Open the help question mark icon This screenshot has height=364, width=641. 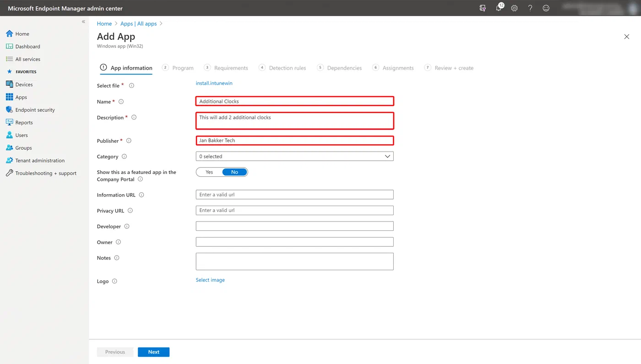click(x=530, y=8)
